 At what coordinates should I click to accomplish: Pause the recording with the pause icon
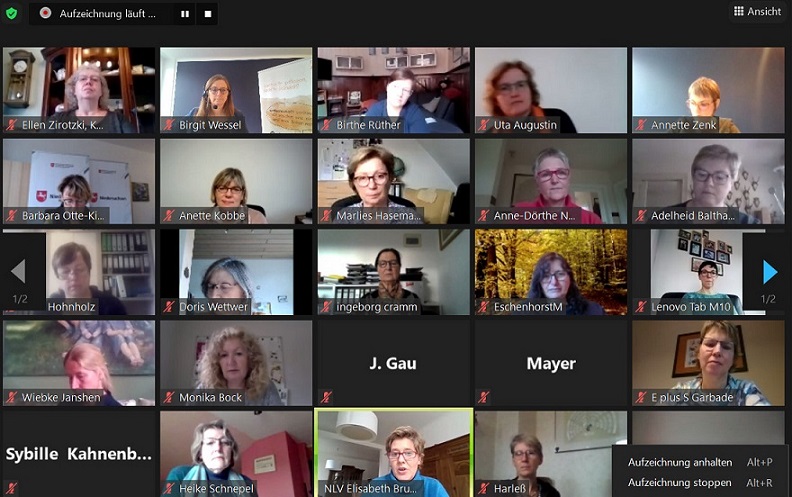(x=185, y=14)
